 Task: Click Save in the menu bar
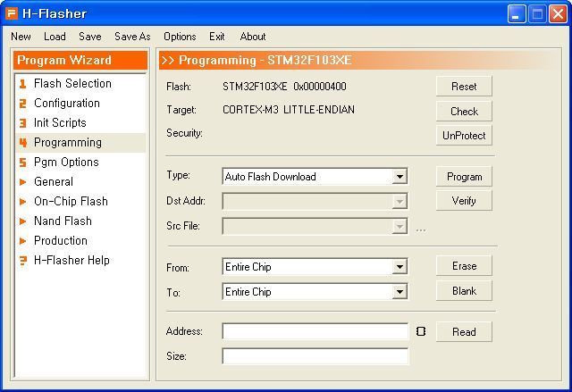tap(90, 37)
